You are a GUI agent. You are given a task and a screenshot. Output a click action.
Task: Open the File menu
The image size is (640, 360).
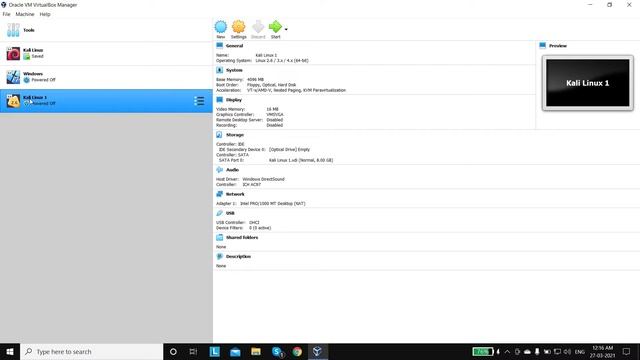(x=7, y=14)
